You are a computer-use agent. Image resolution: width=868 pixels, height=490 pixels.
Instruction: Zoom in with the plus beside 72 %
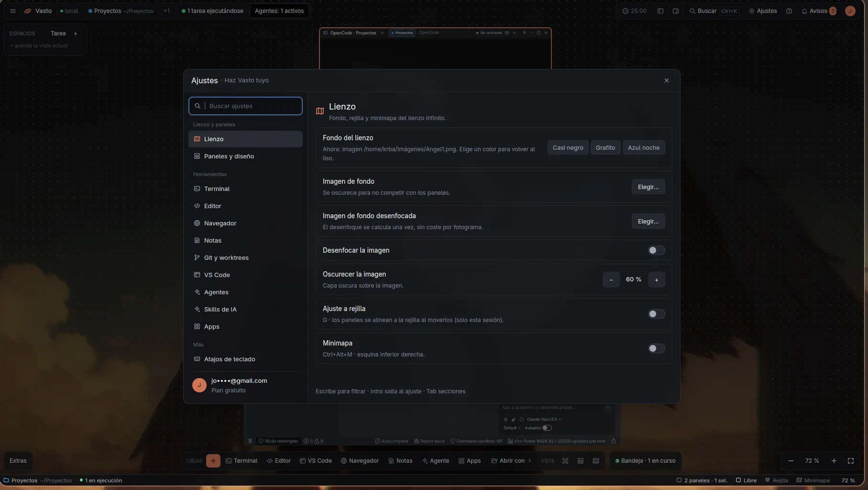(834, 461)
